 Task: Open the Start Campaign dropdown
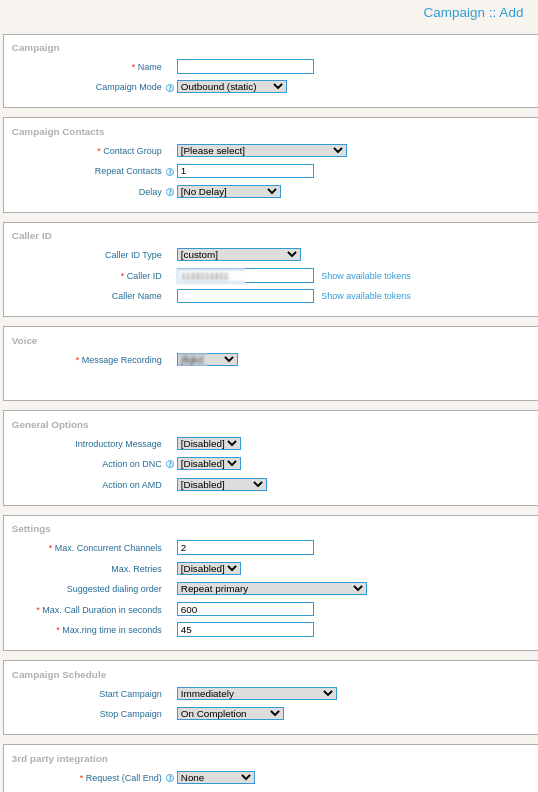257,694
